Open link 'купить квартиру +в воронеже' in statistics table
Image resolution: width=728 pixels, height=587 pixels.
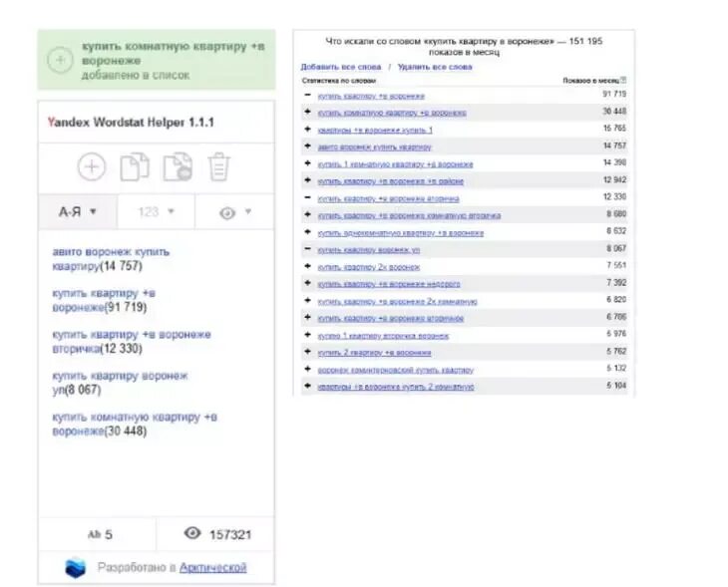coord(371,96)
